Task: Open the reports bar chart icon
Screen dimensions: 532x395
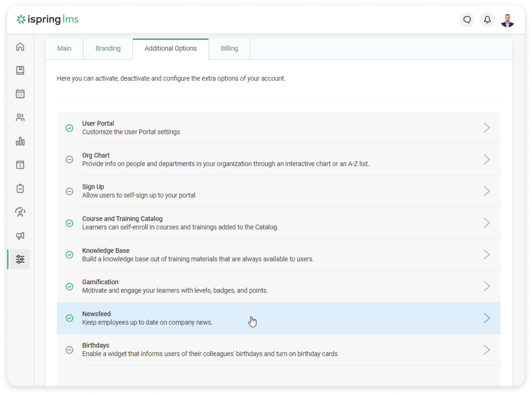Action: [x=20, y=141]
